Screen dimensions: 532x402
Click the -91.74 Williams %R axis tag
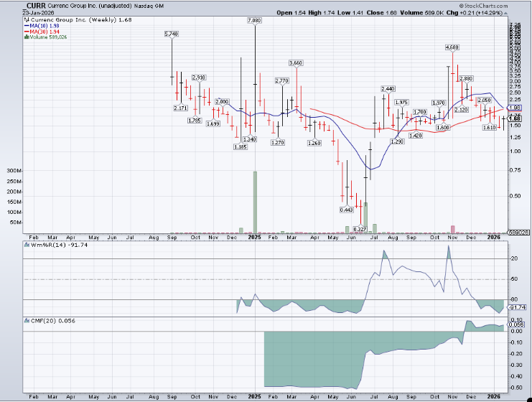pos(515,308)
